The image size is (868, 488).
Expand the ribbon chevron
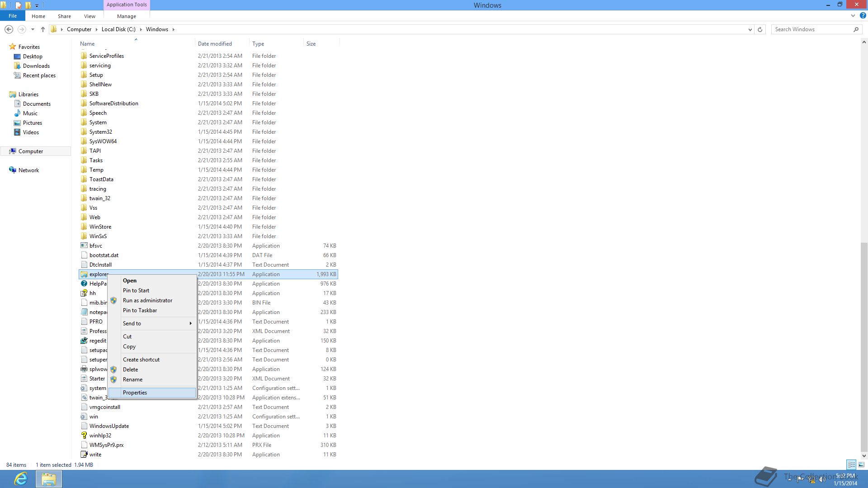pos(853,15)
